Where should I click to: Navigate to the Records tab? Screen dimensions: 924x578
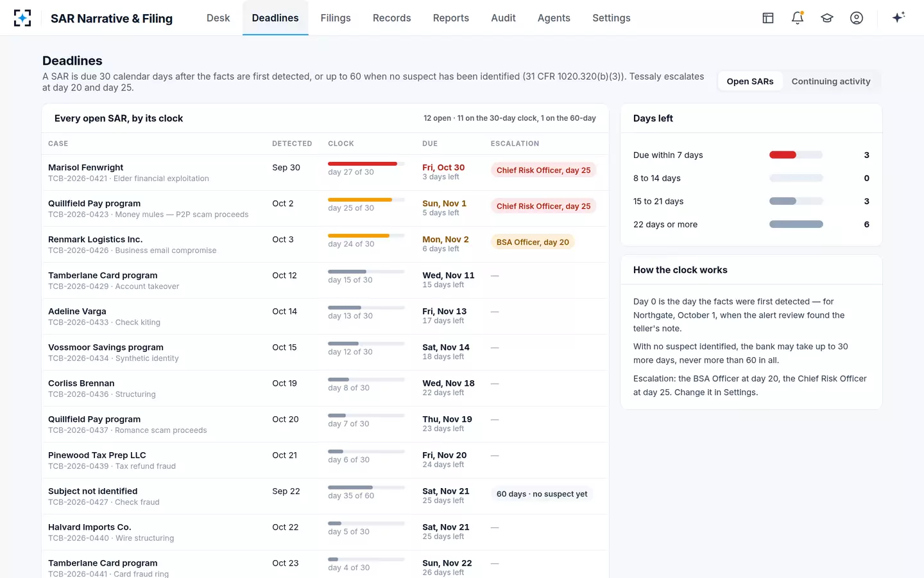click(x=392, y=18)
